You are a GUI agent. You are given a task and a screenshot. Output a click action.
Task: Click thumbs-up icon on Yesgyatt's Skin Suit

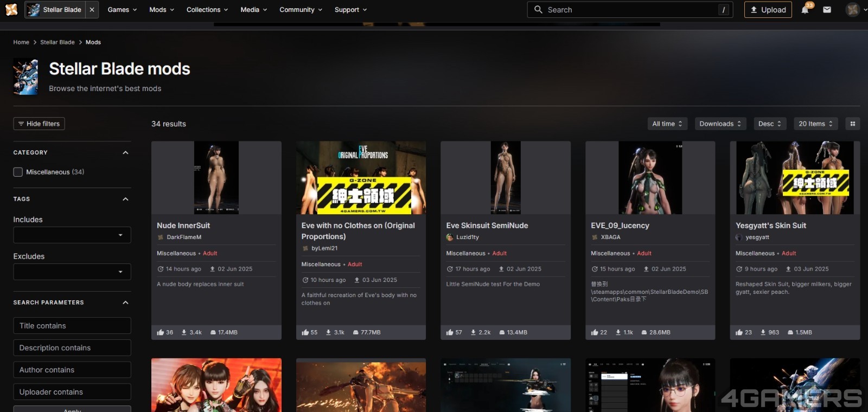739,332
